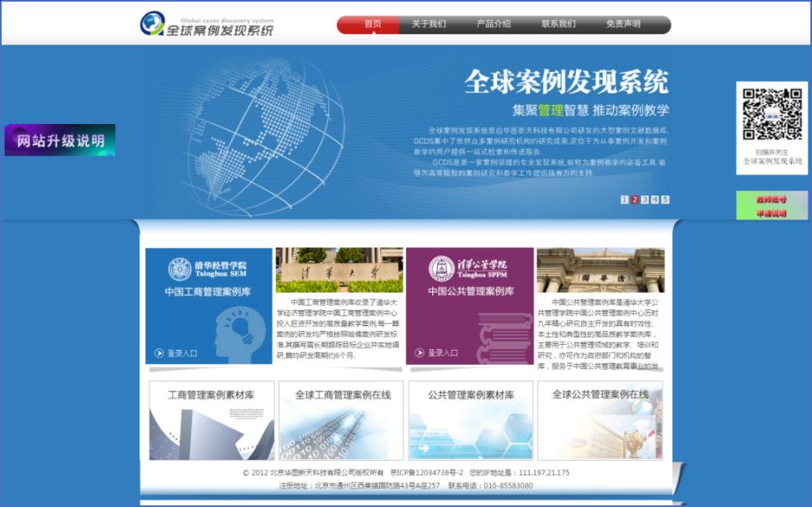Jump to banner slide 5
This screenshot has height=507, width=812.
665,199
